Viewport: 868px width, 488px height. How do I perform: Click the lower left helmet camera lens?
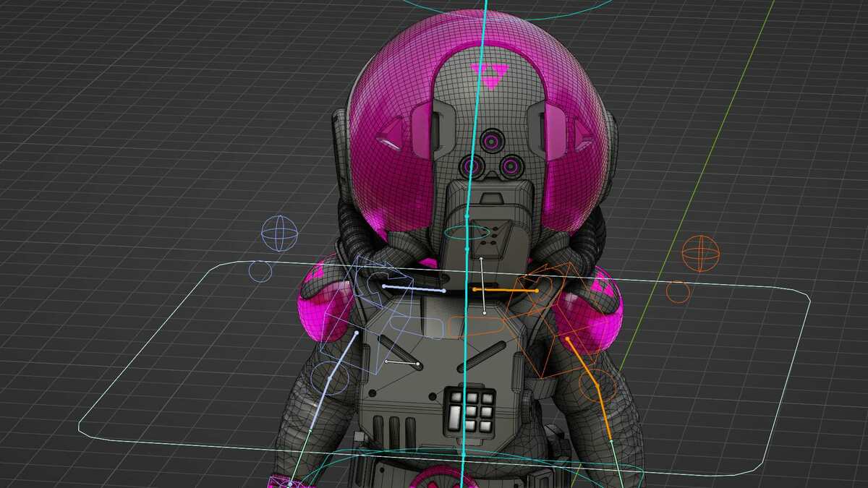coord(472,167)
